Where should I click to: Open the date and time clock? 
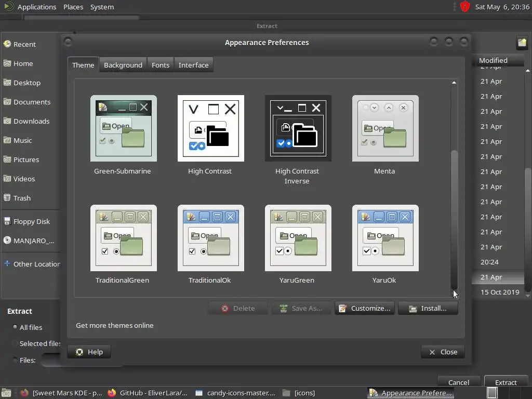coord(502,7)
